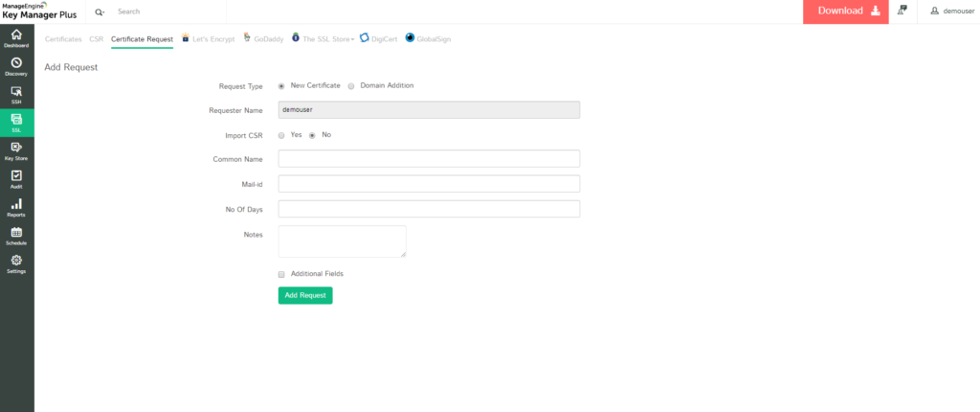Open Settings gear in the sidebar
Viewport: 980px width, 412px height.
(x=16, y=263)
